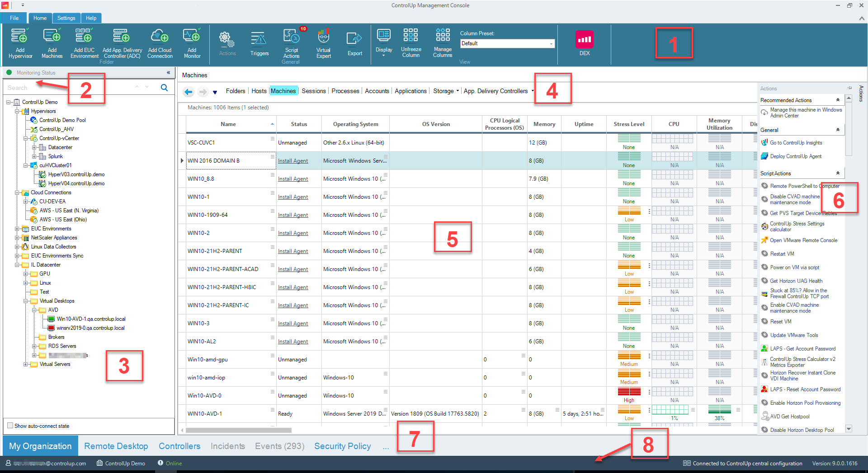Open Events (293) tab
The image size is (868, 473).
279,446
